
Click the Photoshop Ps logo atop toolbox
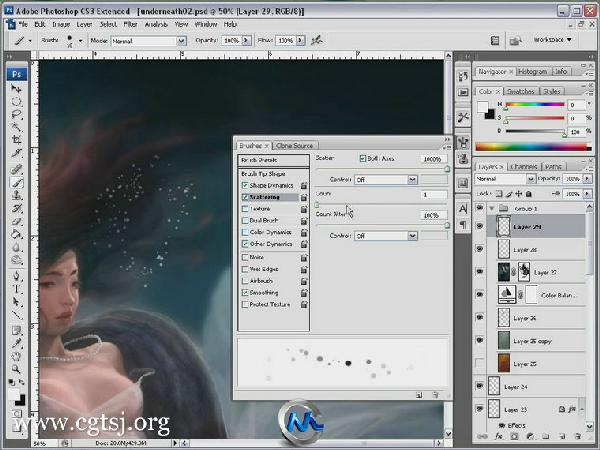[x=17, y=74]
